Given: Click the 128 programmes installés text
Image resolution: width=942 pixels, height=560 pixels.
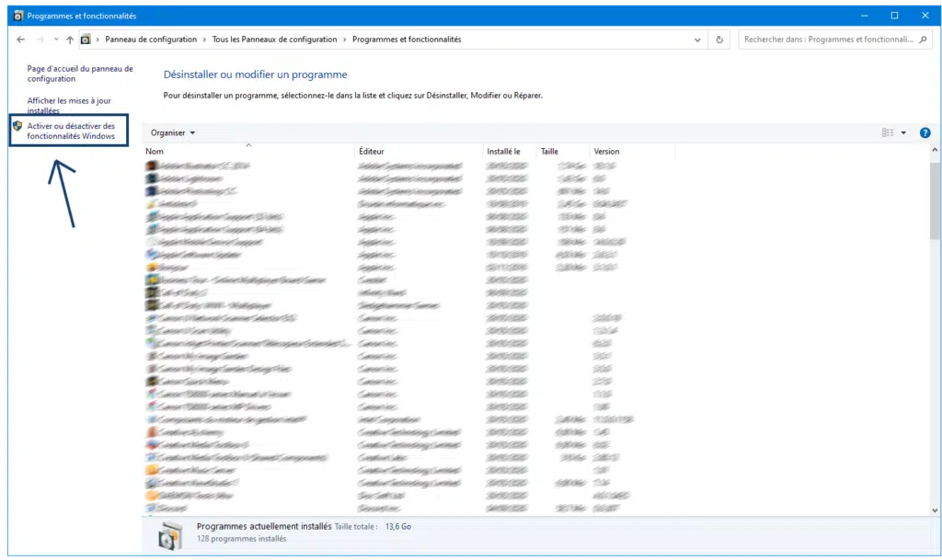Looking at the screenshot, I should (242, 539).
